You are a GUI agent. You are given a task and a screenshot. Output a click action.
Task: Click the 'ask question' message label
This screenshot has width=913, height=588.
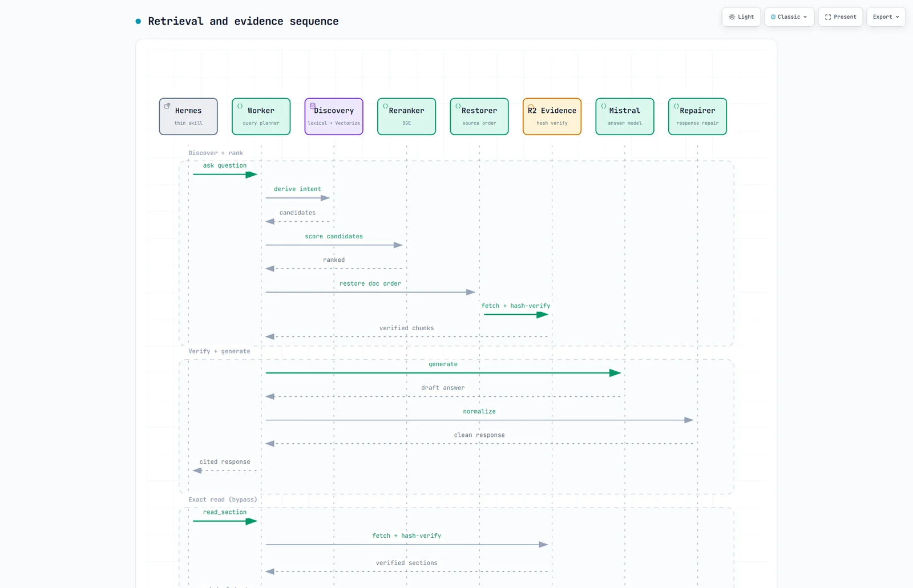point(225,165)
